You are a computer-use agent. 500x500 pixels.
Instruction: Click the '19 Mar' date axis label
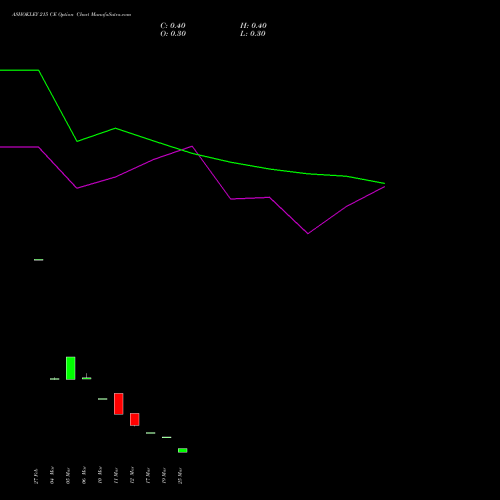click(x=164, y=475)
